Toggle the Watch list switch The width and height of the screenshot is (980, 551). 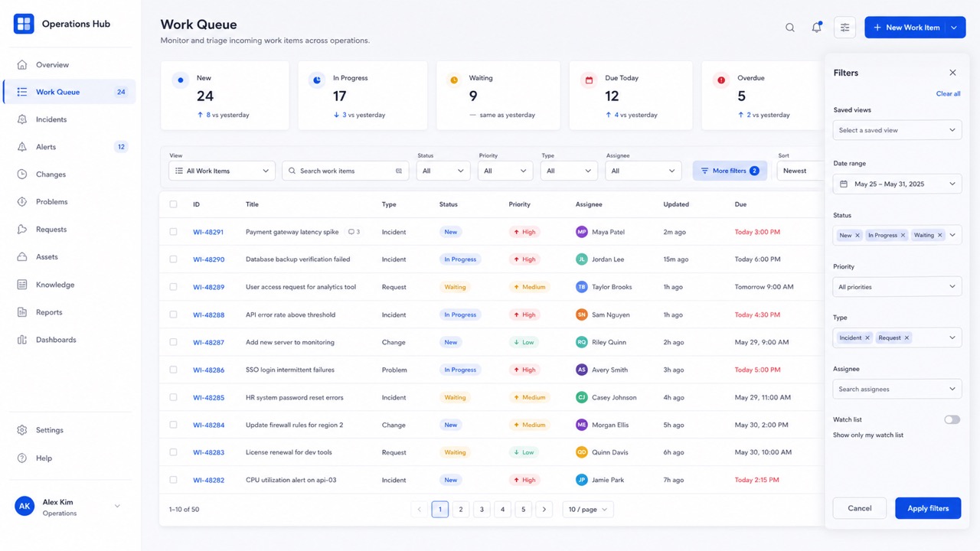[x=952, y=420]
